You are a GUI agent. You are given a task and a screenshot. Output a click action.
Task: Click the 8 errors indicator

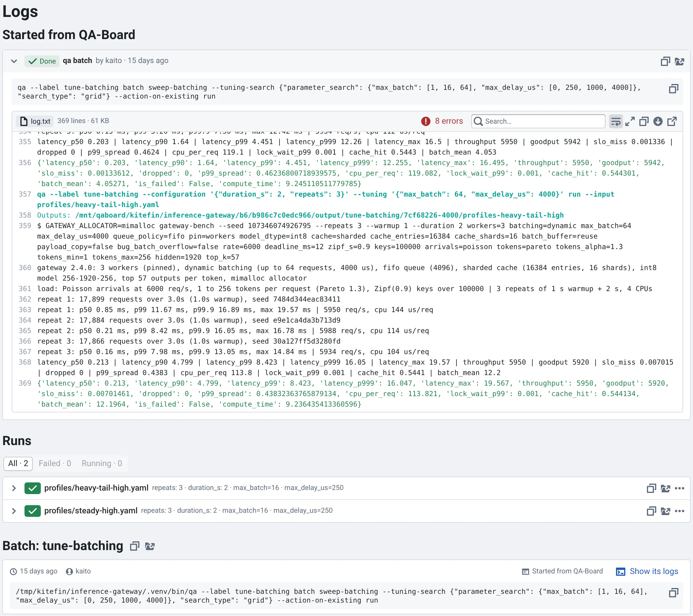(x=442, y=121)
